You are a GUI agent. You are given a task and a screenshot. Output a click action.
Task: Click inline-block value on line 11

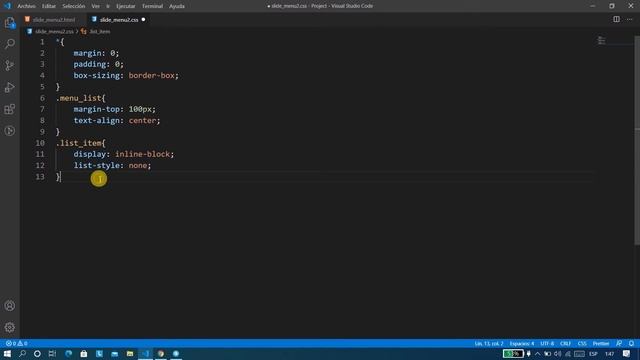pos(142,154)
